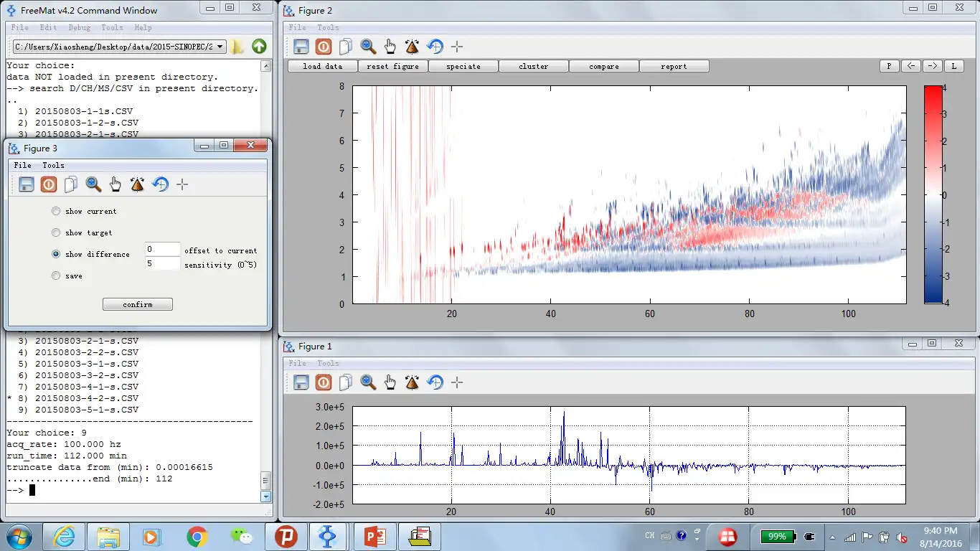This screenshot has width=980, height=551.
Task: Click the '<-' previous button in Figure 2
Action: pos(911,66)
